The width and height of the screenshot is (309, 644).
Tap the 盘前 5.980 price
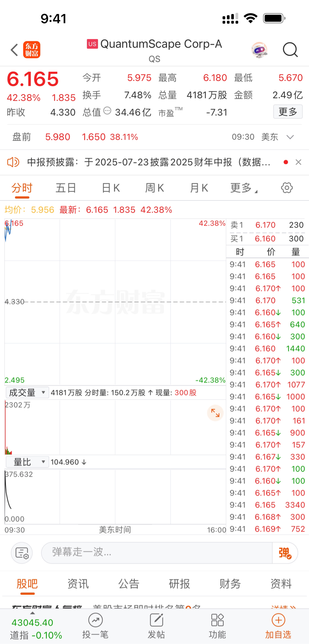pyautogui.click(x=58, y=137)
